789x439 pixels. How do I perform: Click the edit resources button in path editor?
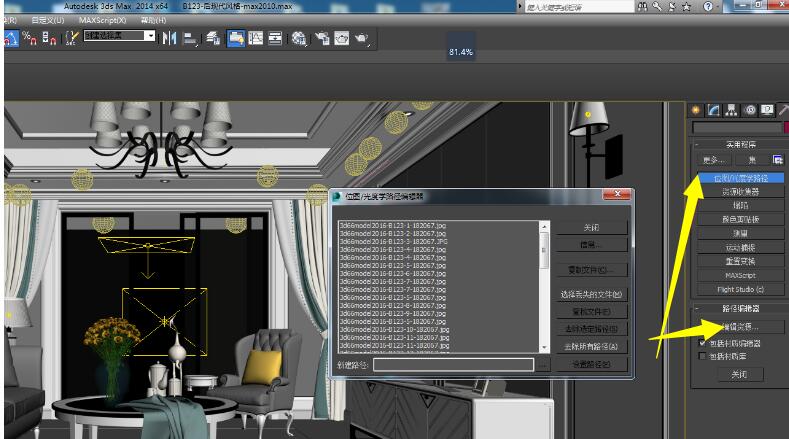tap(741, 327)
